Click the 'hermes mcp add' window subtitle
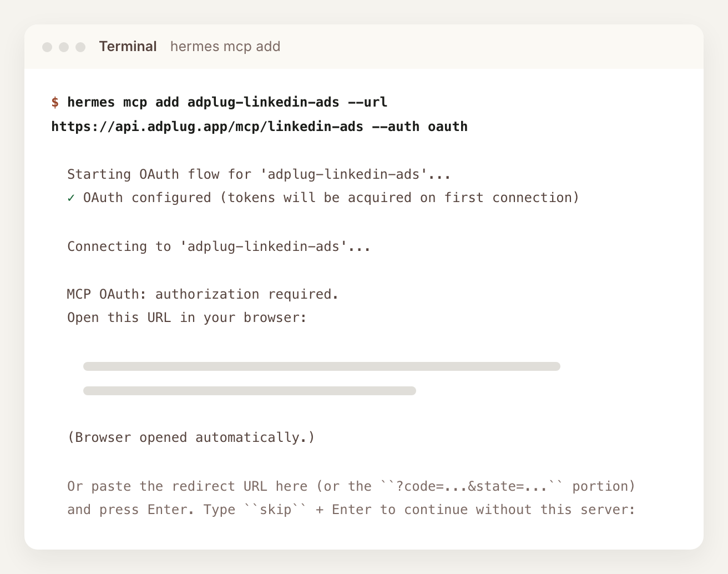This screenshot has width=728, height=574. pyautogui.click(x=225, y=47)
